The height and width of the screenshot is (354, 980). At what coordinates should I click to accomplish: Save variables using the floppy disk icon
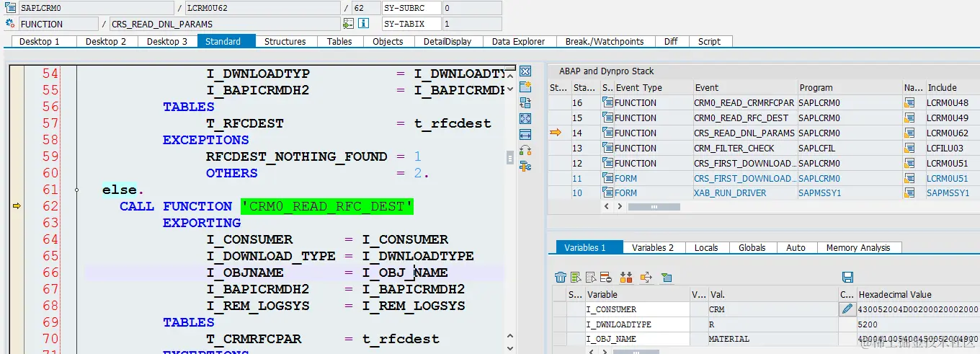847,278
